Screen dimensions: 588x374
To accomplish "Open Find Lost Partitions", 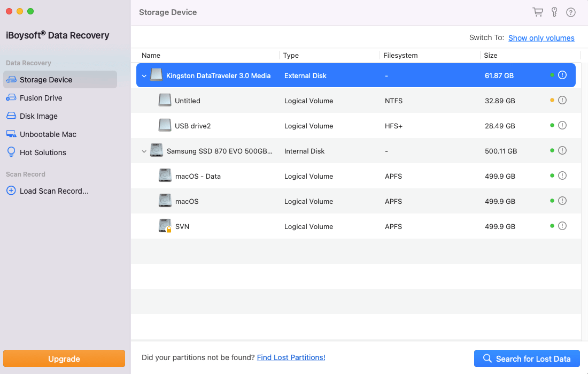I will 291,357.
